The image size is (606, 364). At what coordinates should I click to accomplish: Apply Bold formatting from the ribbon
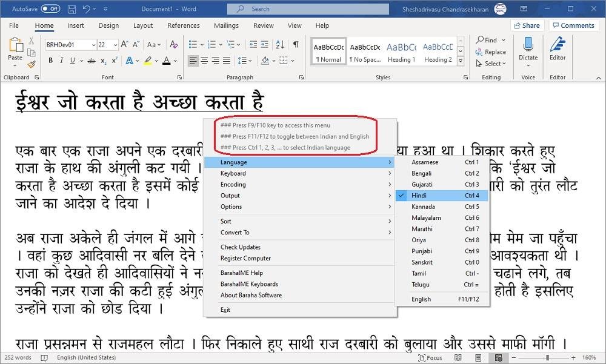point(50,61)
